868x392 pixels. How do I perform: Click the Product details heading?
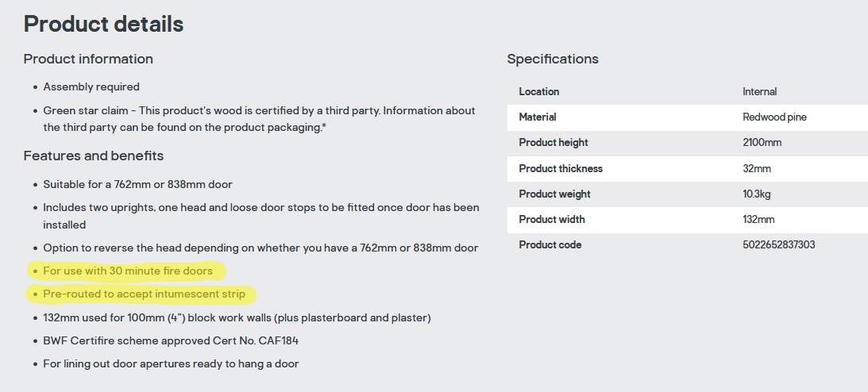point(103,24)
